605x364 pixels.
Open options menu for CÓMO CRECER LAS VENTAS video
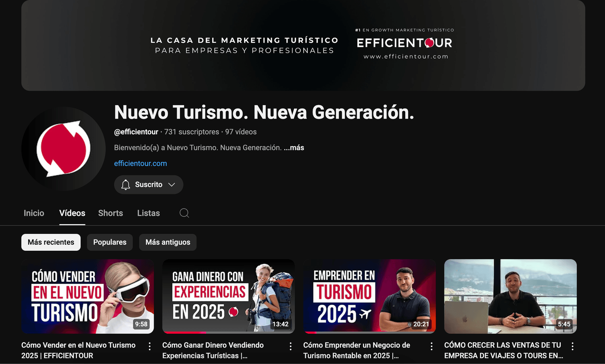click(x=572, y=346)
